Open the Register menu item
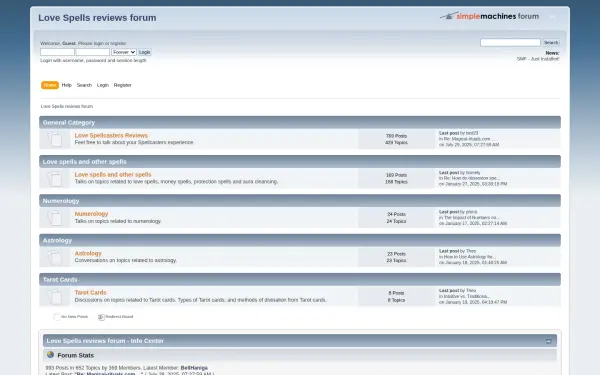600x375 pixels. (x=122, y=85)
